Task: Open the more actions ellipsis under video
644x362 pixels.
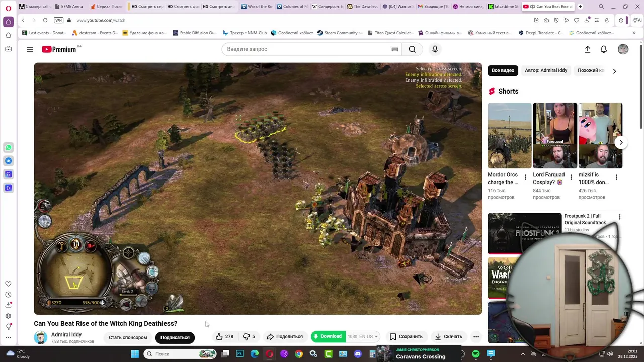Action: tap(476, 337)
